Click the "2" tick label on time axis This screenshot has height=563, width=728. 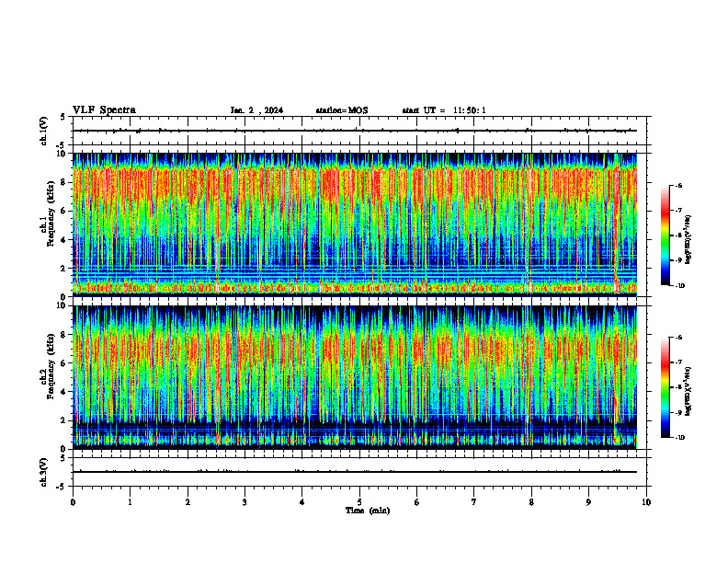pos(188,502)
